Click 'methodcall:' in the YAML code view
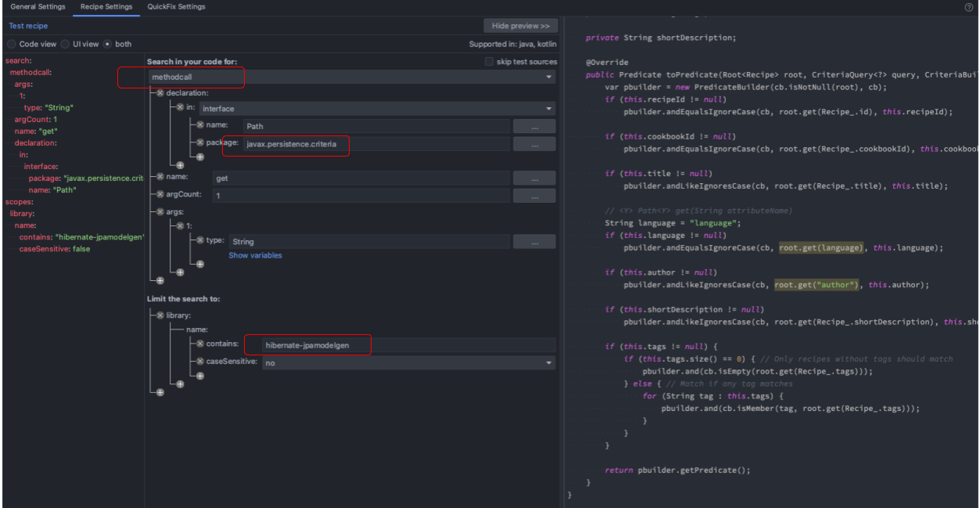 click(31, 72)
